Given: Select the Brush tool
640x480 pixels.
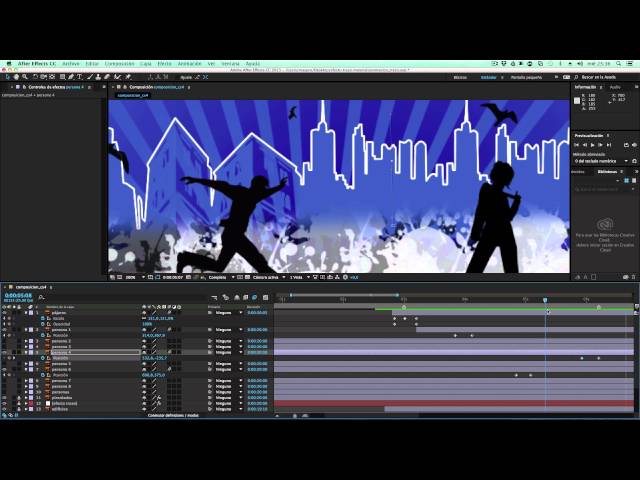Looking at the screenshot, I should 90,77.
